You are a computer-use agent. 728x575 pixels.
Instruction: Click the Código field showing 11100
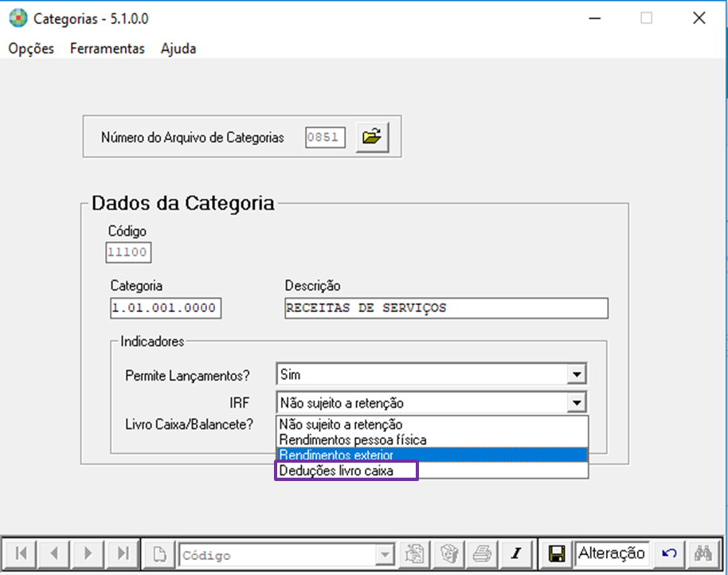coord(128,252)
